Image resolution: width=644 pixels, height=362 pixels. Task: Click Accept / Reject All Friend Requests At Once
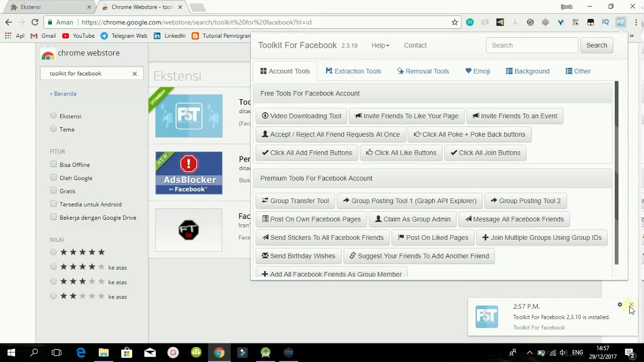[x=331, y=135]
